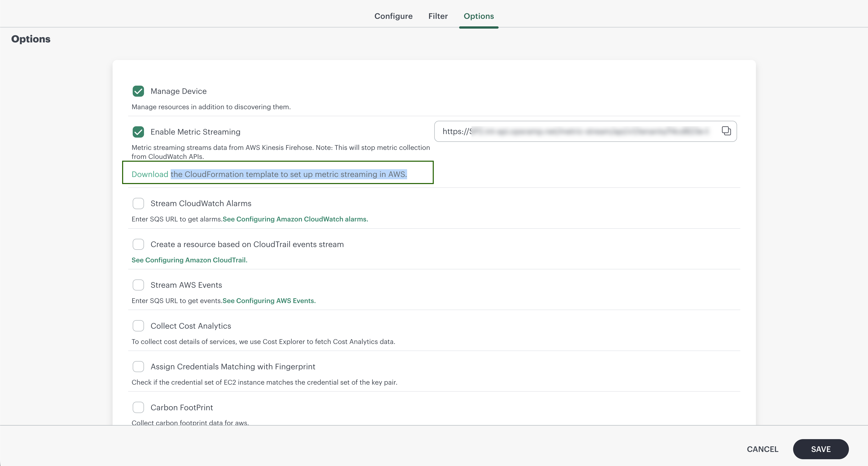
Task: Disable Enable Metric Streaming checkbox
Action: tap(138, 132)
